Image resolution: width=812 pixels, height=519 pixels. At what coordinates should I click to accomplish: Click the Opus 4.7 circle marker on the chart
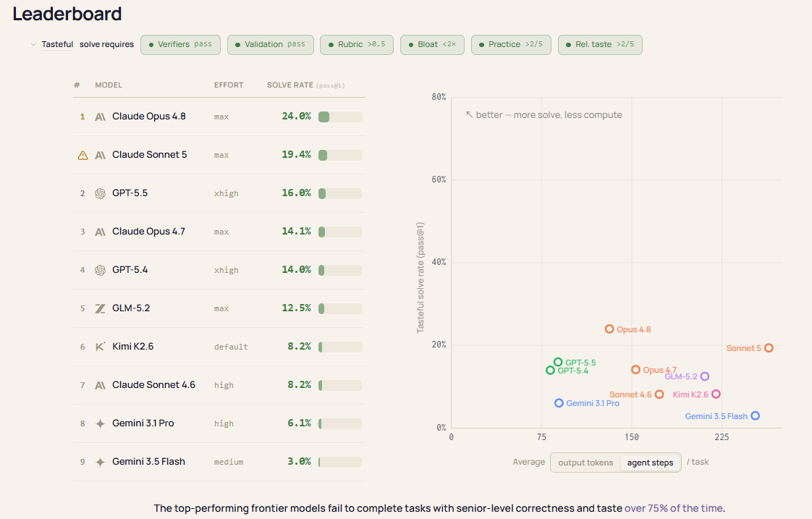636,370
